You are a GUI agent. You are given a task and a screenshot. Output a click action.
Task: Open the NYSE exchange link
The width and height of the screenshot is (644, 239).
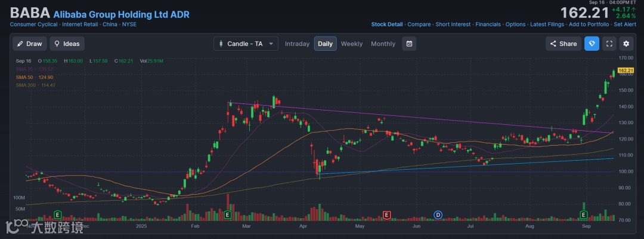coord(129,24)
